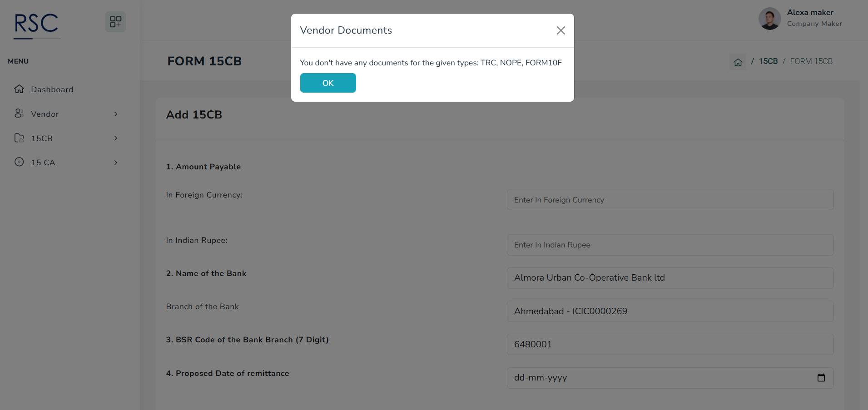Expand the Vendor menu chevron
Viewport: 868px width, 410px height.
(x=116, y=114)
